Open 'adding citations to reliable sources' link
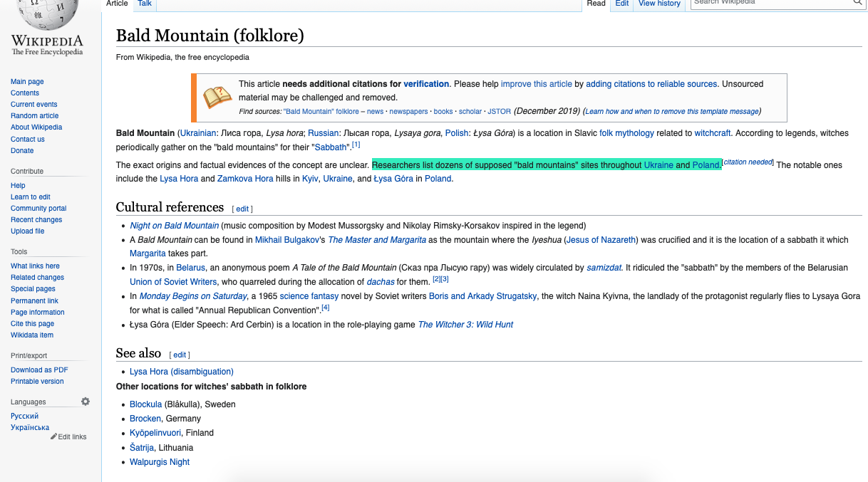Screen dimensions: 868x482 click(x=652, y=84)
